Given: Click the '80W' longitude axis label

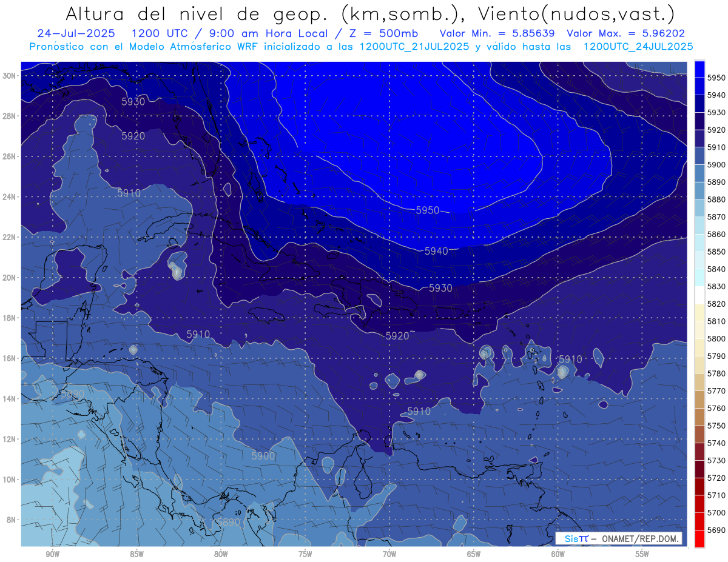Looking at the screenshot, I should [x=221, y=554].
